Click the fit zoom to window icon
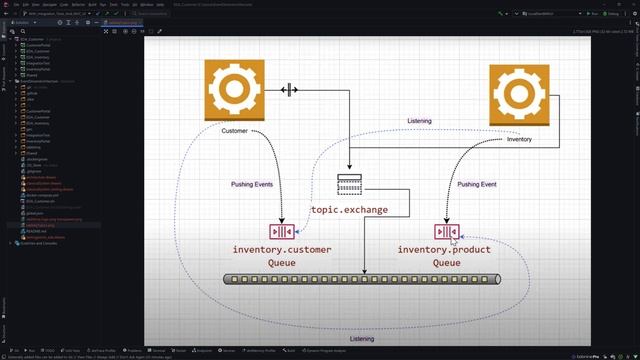 coord(151,31)
